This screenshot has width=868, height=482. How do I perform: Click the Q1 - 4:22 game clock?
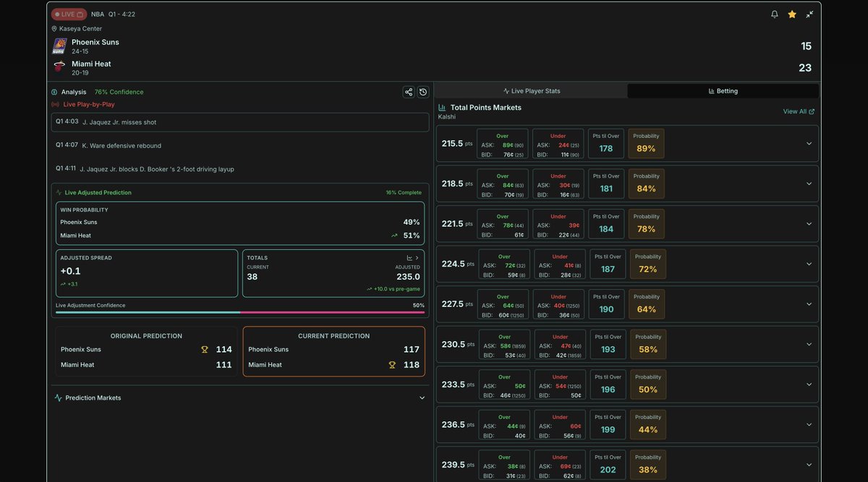[x=122, y=14]
